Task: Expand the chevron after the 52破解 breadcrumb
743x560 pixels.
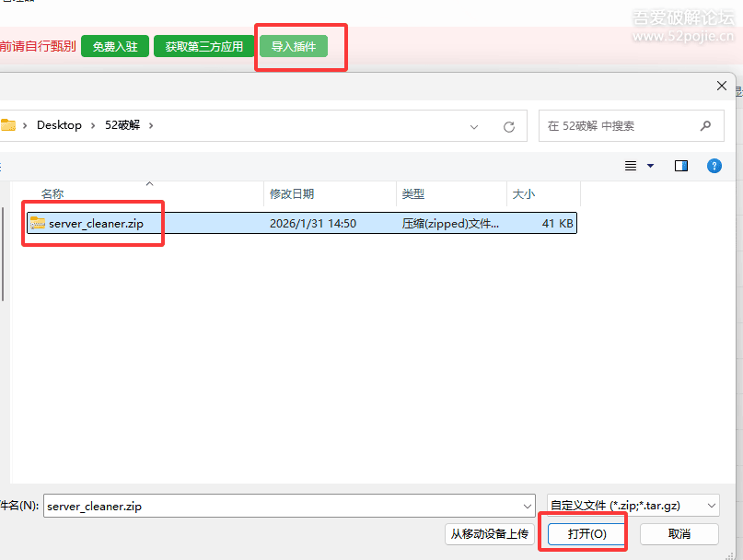Action: coord(152,125)
